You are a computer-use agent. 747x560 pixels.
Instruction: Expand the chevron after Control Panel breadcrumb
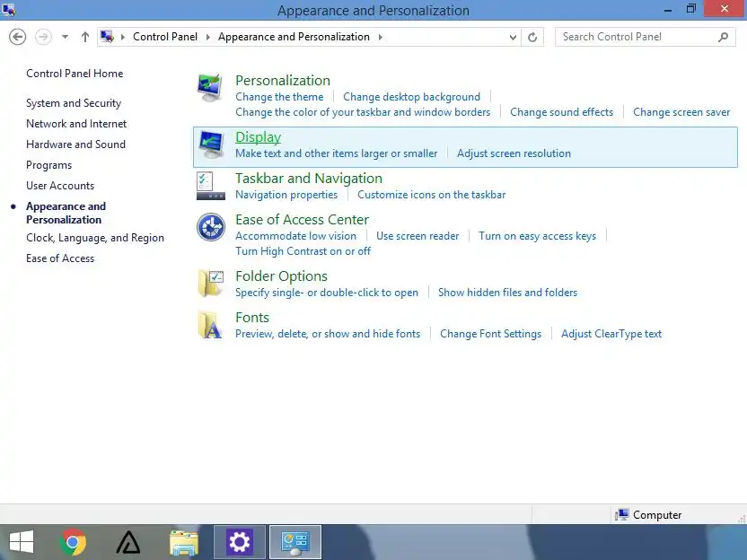207,37
